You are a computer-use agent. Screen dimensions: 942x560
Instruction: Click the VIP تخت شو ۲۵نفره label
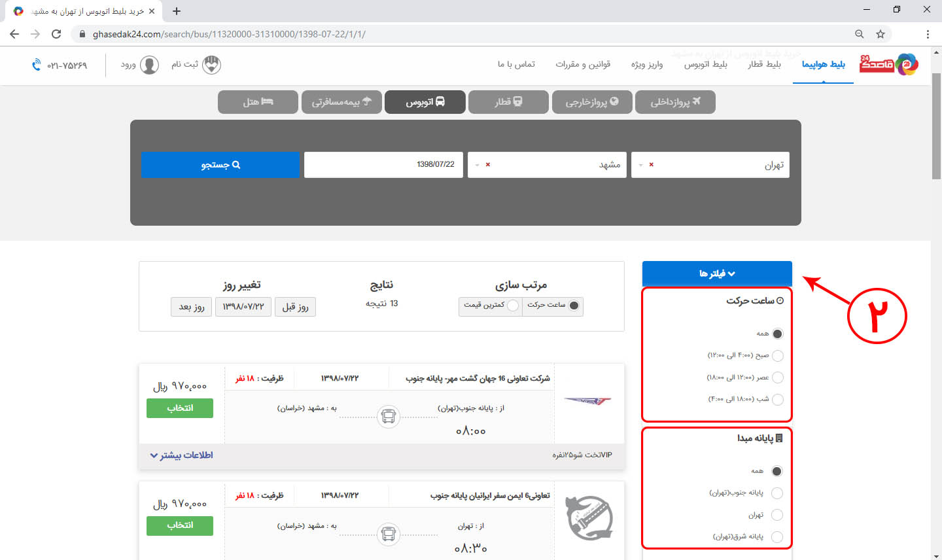(x=582, y=455)
